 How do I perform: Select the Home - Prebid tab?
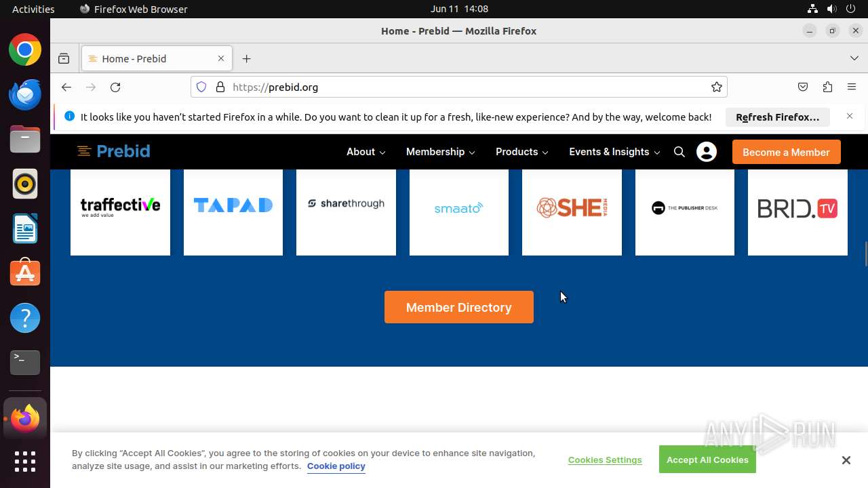click(x=157, y=59)
